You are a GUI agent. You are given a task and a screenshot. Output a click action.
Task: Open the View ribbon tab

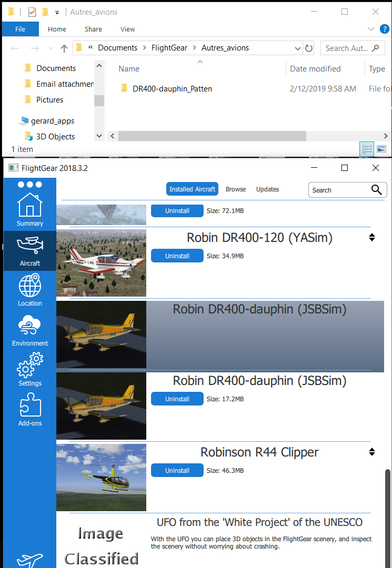(127, 29)
